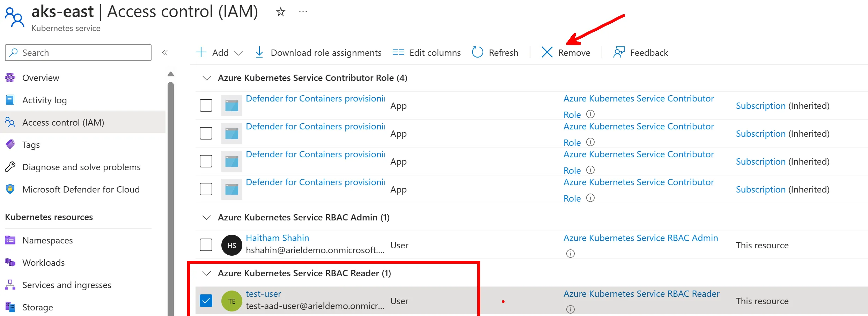Check the first Defender for Containers checkbox
868x316 pixels.
pos(206,105)
